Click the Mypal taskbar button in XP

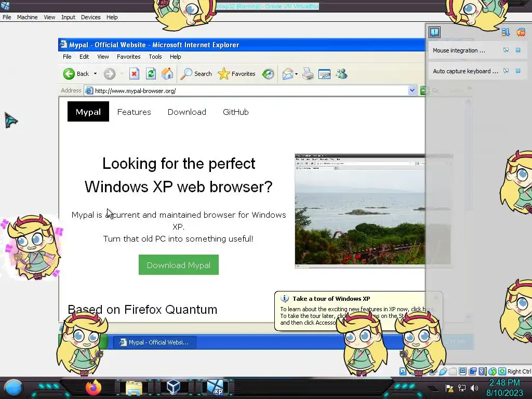pos(154,342)
